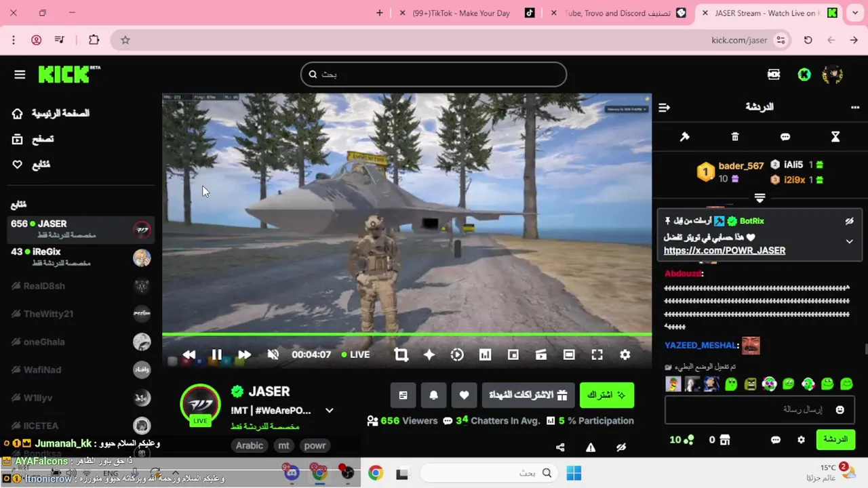Click Kick search bar

pyautogui.click(x=433, y=75)
